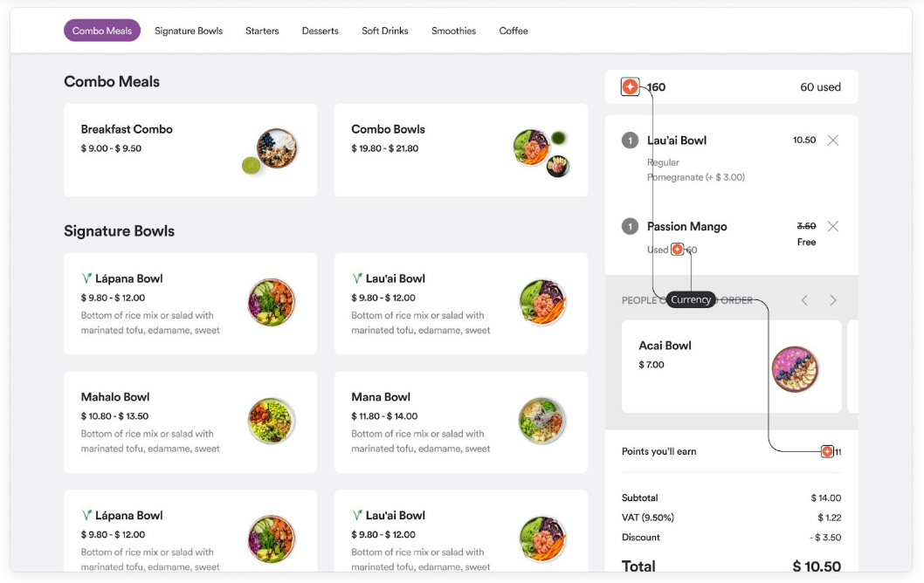Select the Combo Meals tab
Image resolution: width=924 pixels, height=583 pixels.
click(102, 31)
